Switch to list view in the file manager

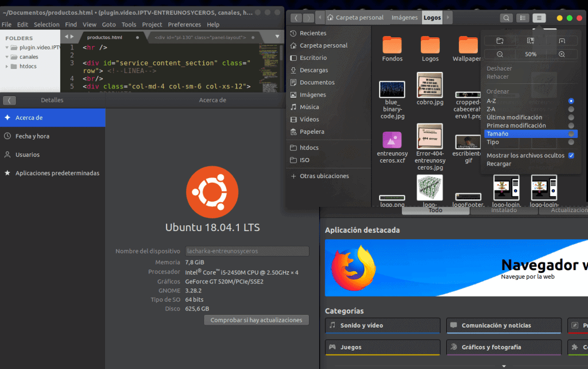click(522, 18)
